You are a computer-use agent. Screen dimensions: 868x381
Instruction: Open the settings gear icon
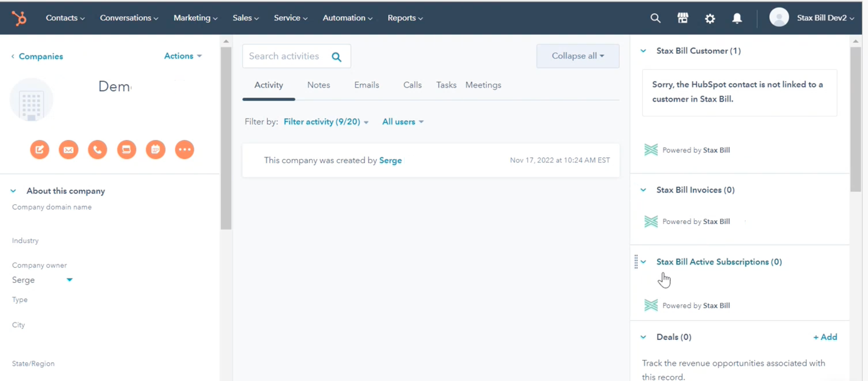point(710,18)
